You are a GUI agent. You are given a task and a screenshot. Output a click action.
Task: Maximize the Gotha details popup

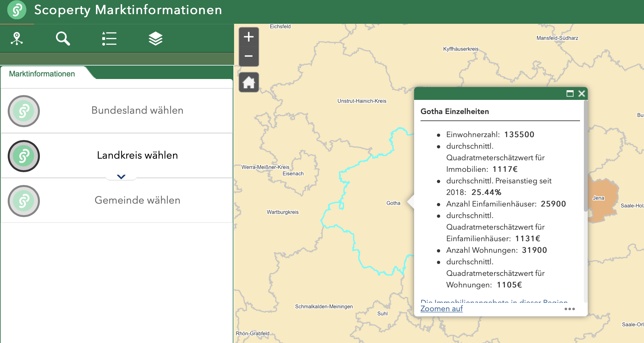[x=570, y=93]
